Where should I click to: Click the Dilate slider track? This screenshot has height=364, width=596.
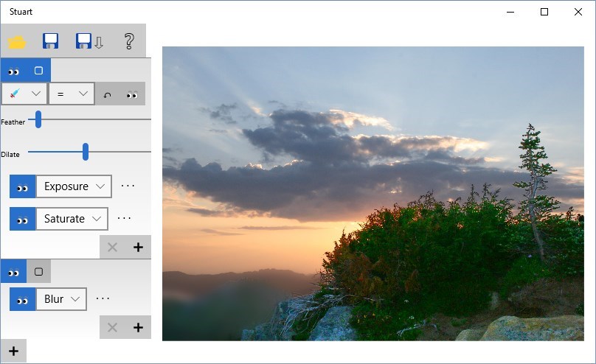click(x=89, y=152)
